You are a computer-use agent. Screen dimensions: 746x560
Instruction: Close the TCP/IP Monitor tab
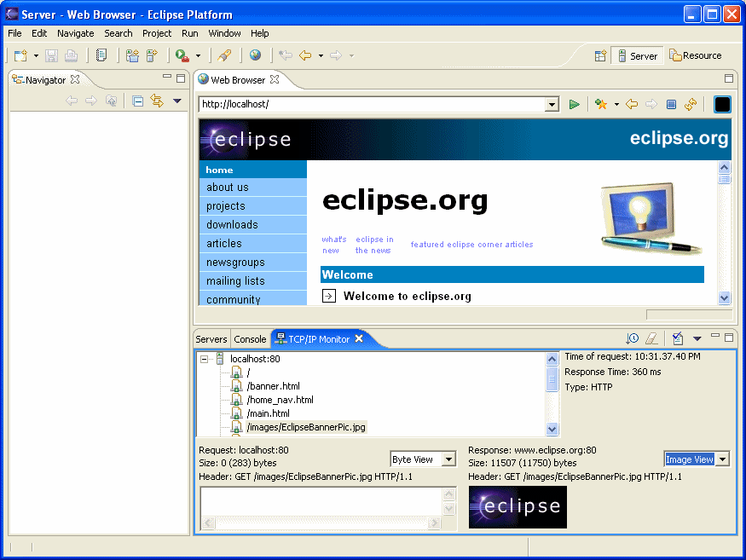tap(359, 338)
